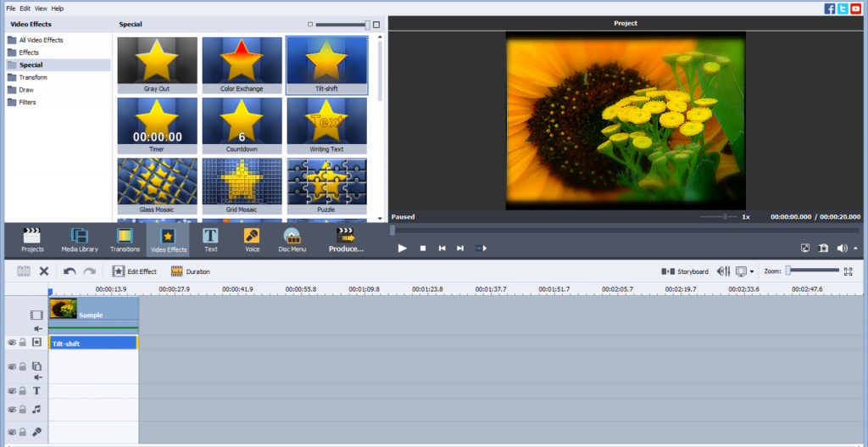The width and height of the screenshot is (868, 447).
Task: Open the display options dropdown near Storyboard
Action: coord(751,271)
